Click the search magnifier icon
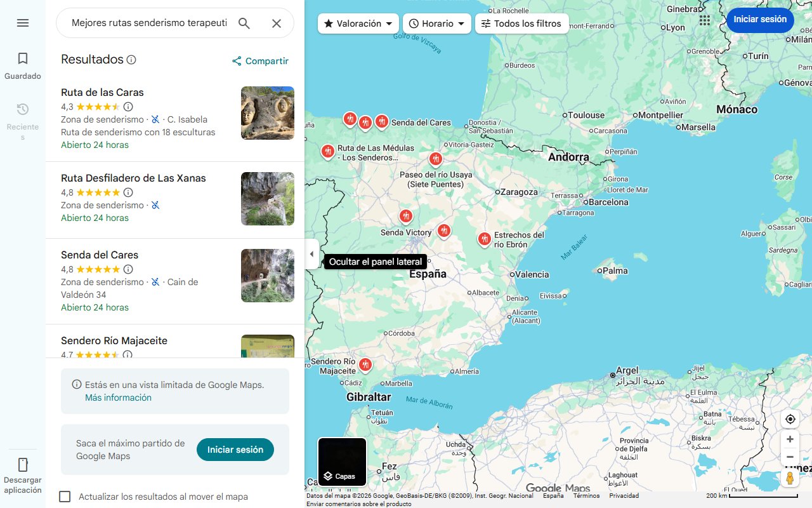The image size is (812, 508). [244, 23]
